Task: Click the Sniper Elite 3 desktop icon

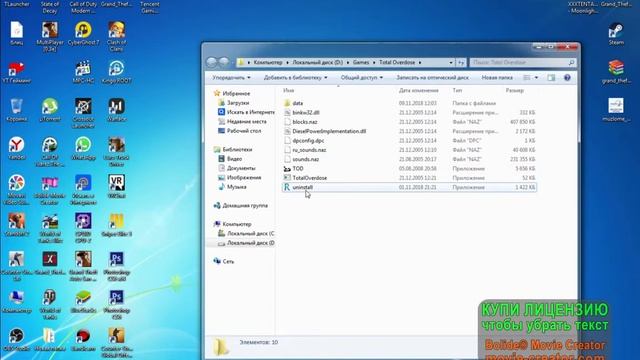Action: 116,224
